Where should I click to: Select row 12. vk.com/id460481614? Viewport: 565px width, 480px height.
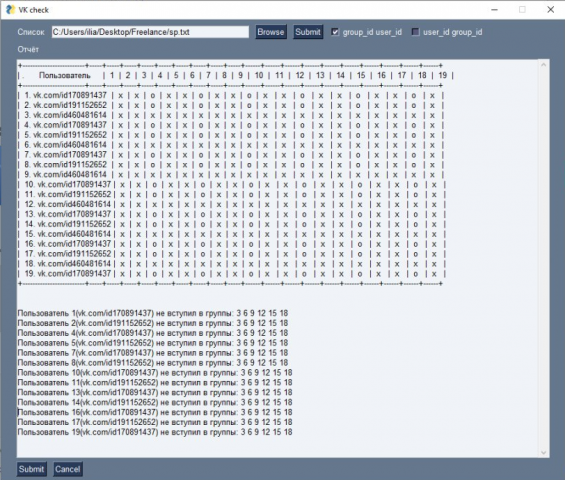(x=232, y=204)
